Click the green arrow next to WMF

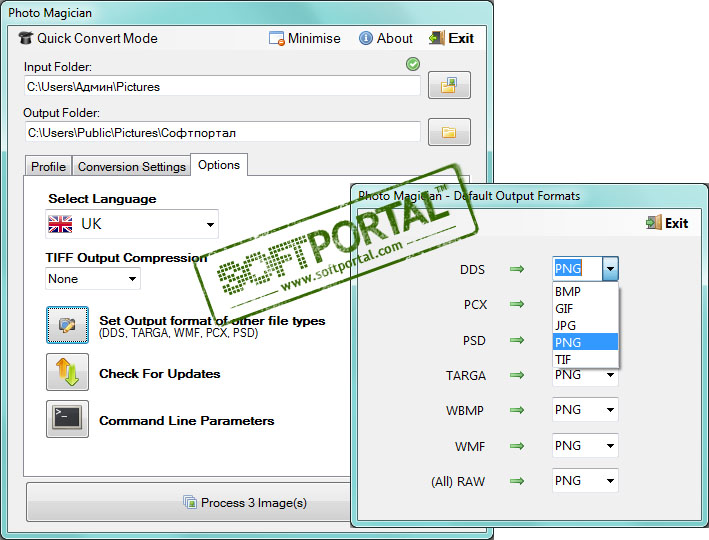(517, 446)
